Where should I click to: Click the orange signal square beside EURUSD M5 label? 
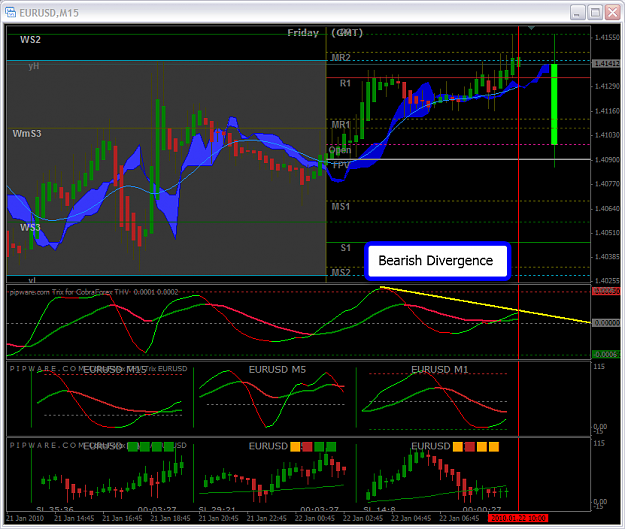(295, 446)
